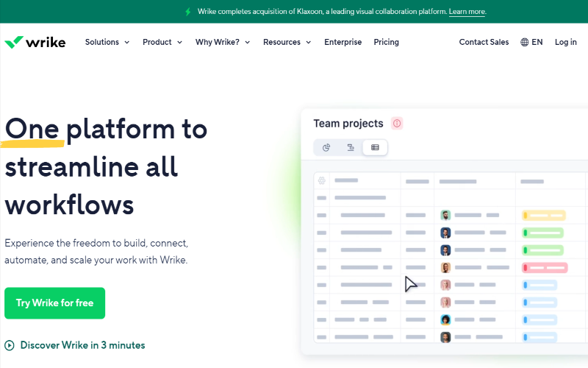Click the yellow status pill in table
This screenshot has width=588, height=368.
click(x=544, y=215)
